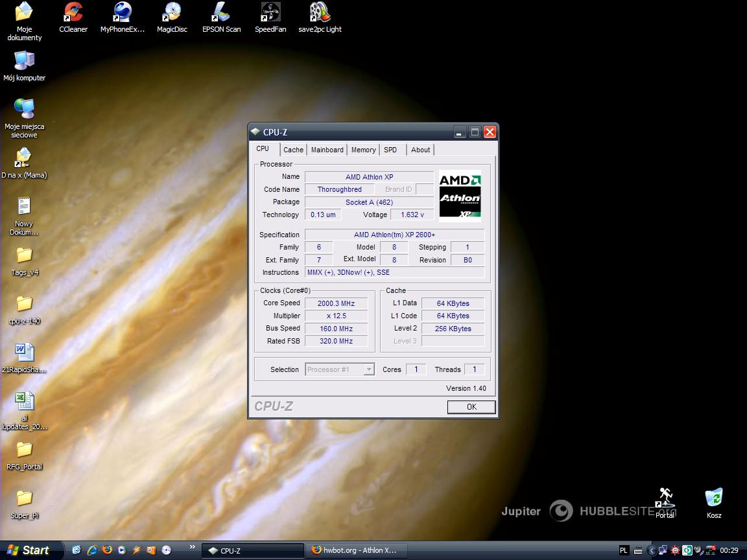Open the Memory tab

point(364,150)
